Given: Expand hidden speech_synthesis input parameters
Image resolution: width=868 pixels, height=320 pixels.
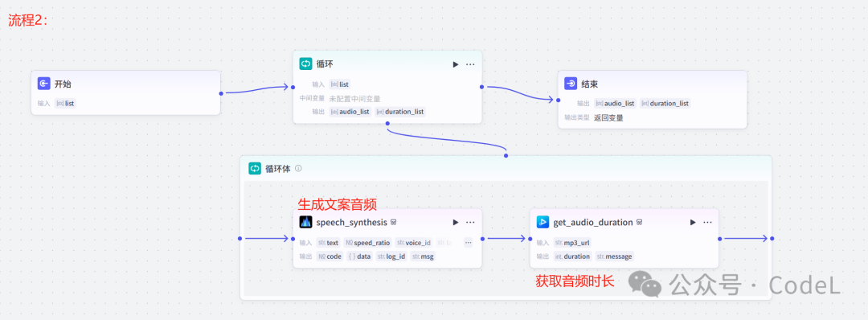Looking at the screenshot, I should pyautogui.click(x=468, y=243).
